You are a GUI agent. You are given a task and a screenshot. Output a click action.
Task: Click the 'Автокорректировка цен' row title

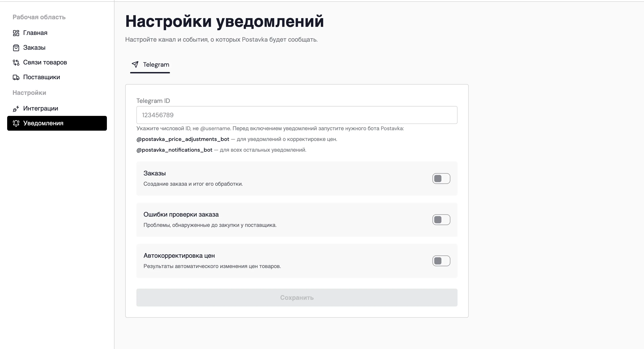[x=179, y=256]
